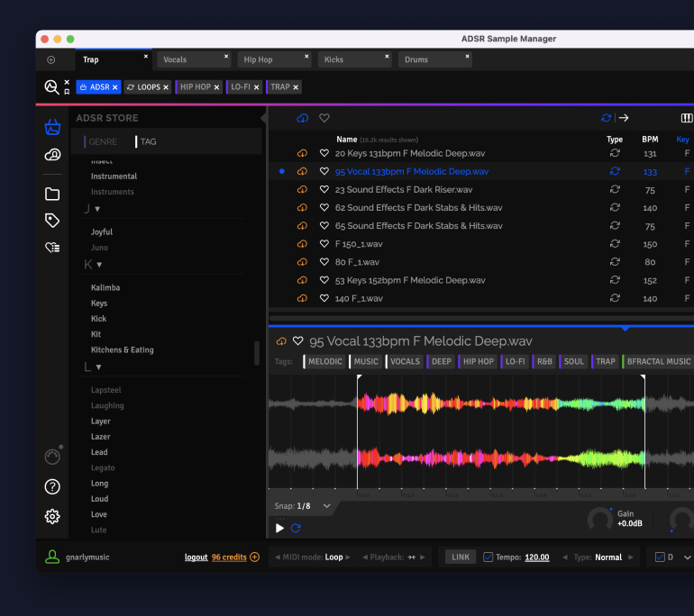Click the piano keyboard icon in list header

pos(686,118)
